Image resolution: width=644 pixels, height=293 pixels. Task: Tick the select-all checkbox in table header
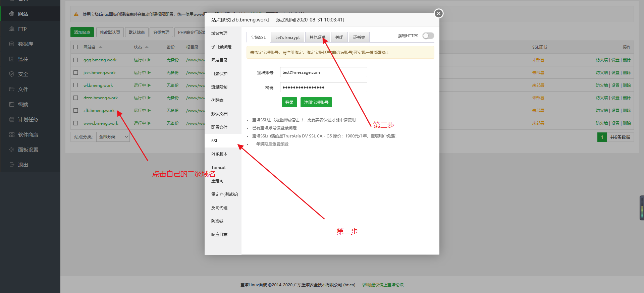pyautogui.click(x=76, y=47)
